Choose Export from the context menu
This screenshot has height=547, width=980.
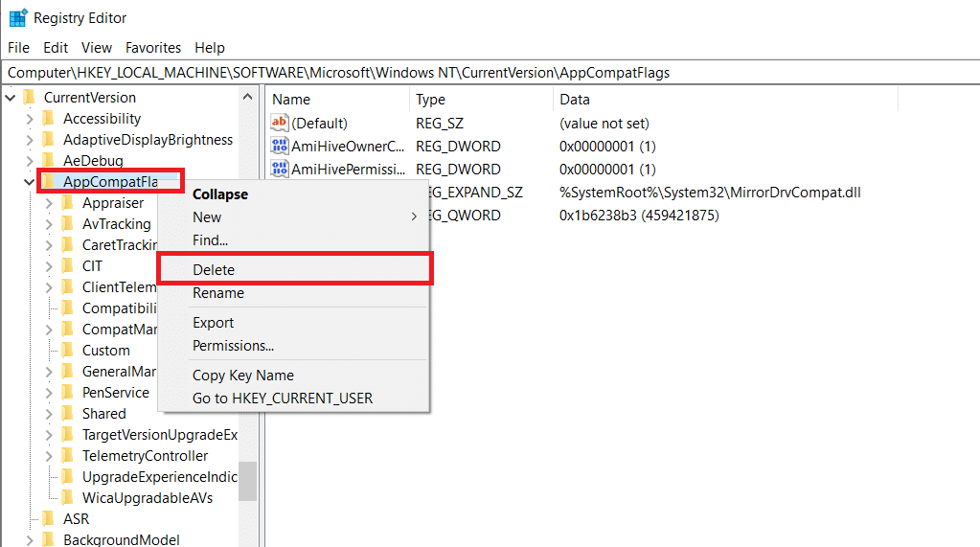coord(295,322)
